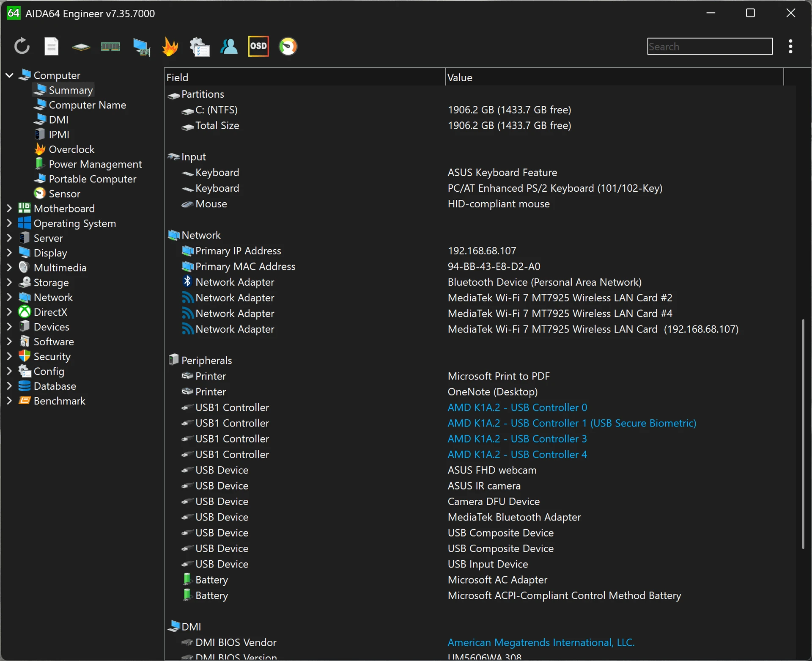Open the three-dot options menu
The image size is (812, 661).
(790, 47)
